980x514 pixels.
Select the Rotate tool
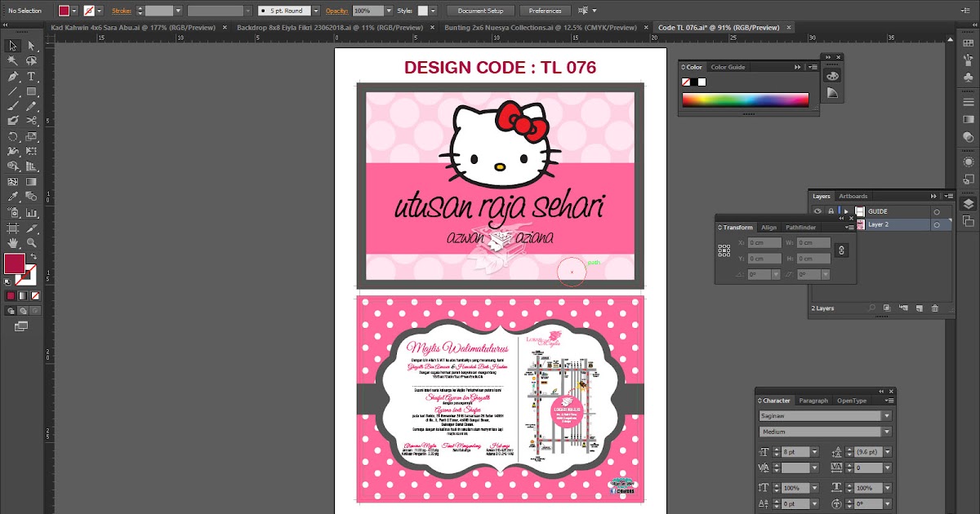click(13, 136)
